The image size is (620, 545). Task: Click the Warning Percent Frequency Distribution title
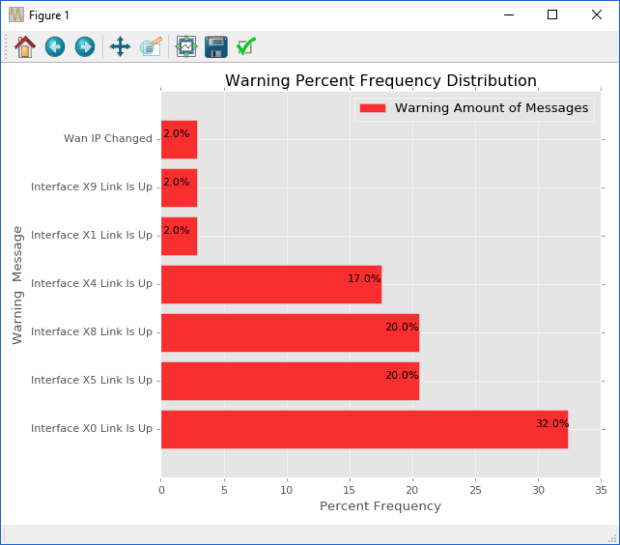(x=380, y=81)
